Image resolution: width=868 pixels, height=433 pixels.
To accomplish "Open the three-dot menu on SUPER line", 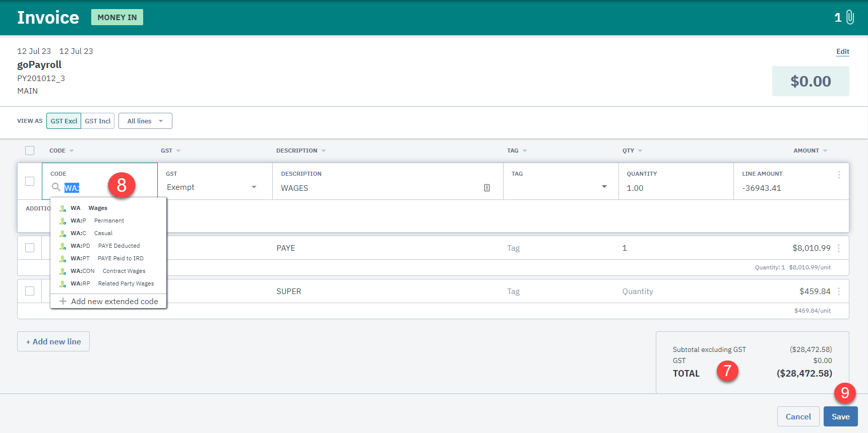I will (839, 292).
